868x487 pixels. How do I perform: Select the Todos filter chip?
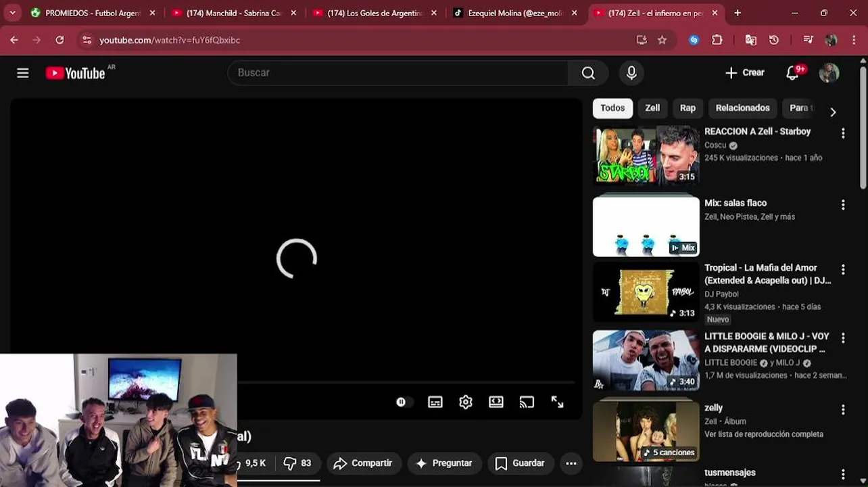pyautogui.click(x=612, y=108)
